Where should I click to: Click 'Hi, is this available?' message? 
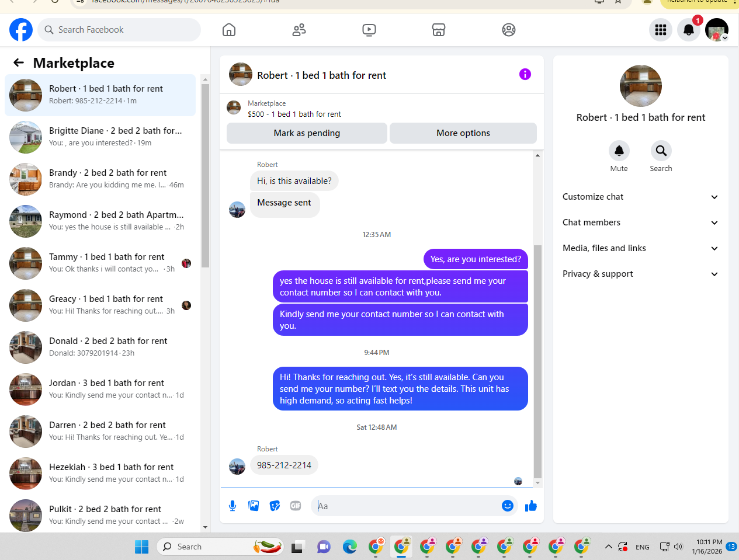tap(294, 181)
